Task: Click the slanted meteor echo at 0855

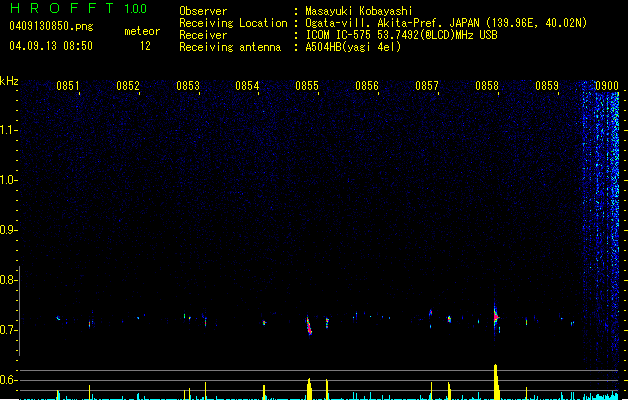Action: pyautogui.click(x=309, y=326)
